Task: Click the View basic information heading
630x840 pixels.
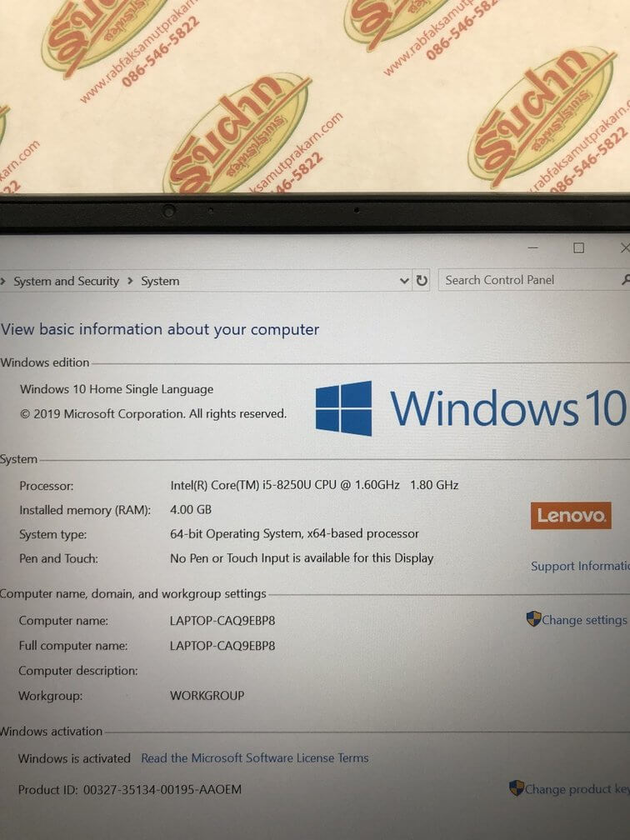Action: tap(160, 329)
